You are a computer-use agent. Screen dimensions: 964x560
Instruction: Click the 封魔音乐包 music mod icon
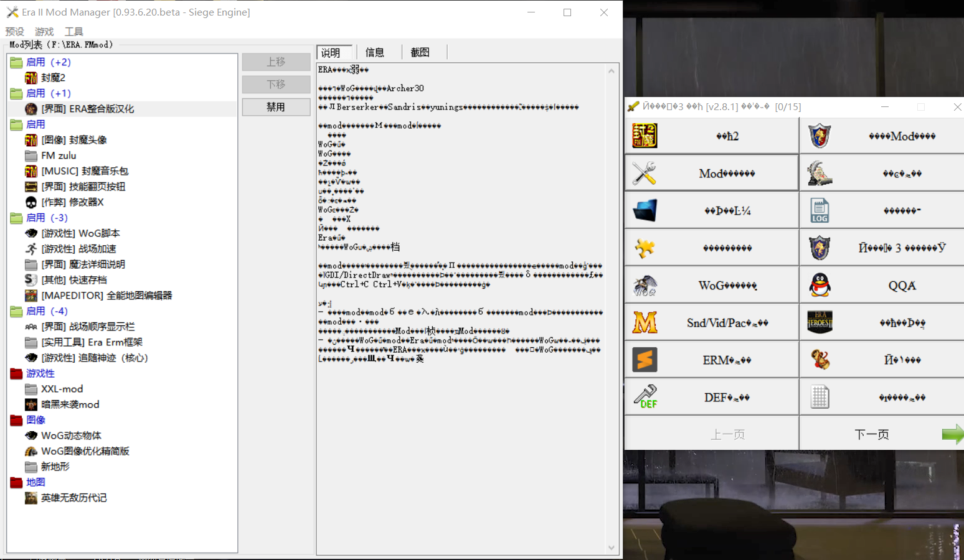(x=31, y=171)
